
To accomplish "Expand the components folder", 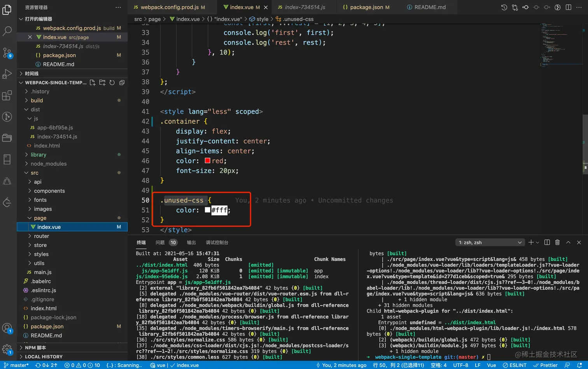I will click(49, 191).
